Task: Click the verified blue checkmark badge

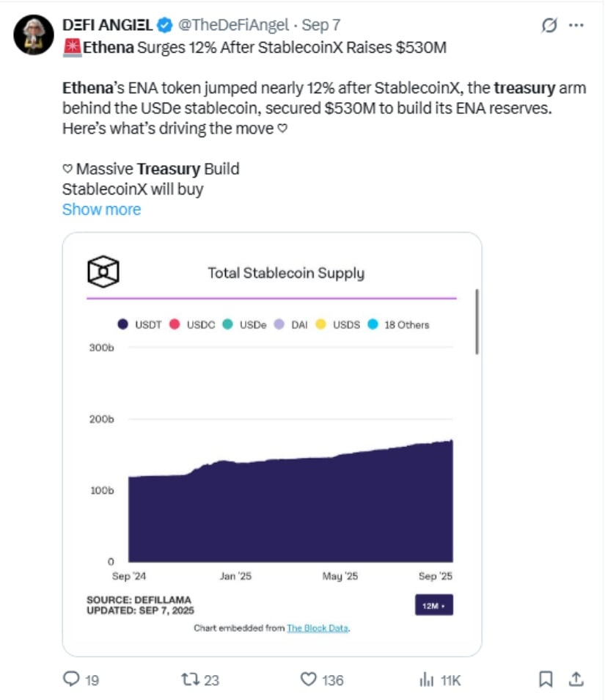Action: click(165, 25)
